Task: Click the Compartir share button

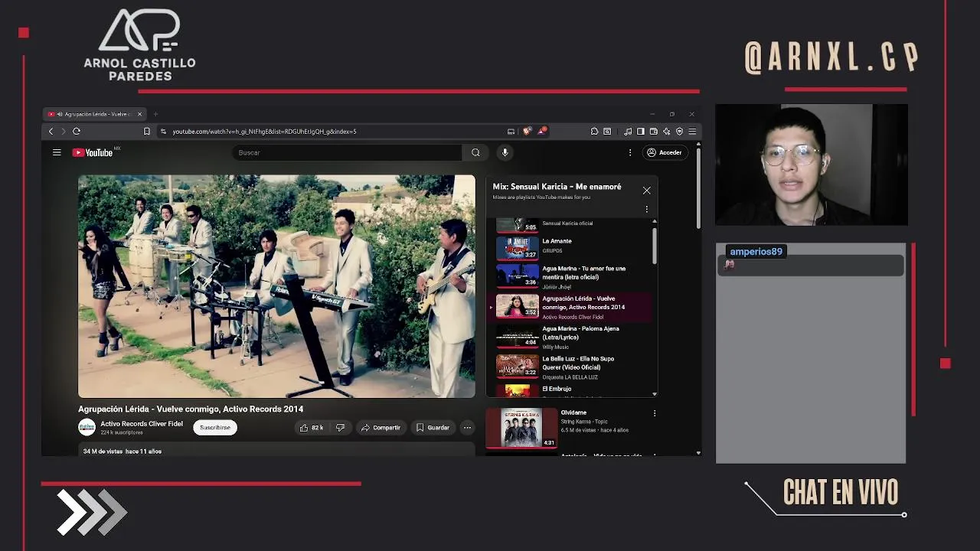Action: [381, 428]
